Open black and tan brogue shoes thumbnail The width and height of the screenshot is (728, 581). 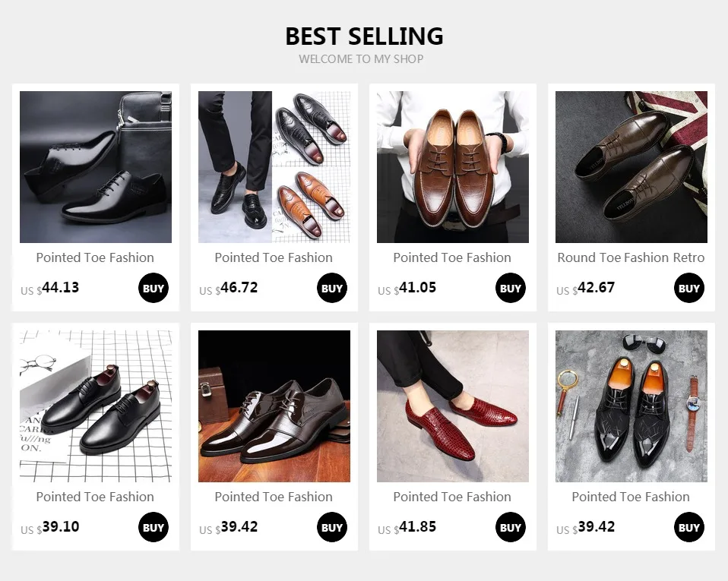pos(274,167)
